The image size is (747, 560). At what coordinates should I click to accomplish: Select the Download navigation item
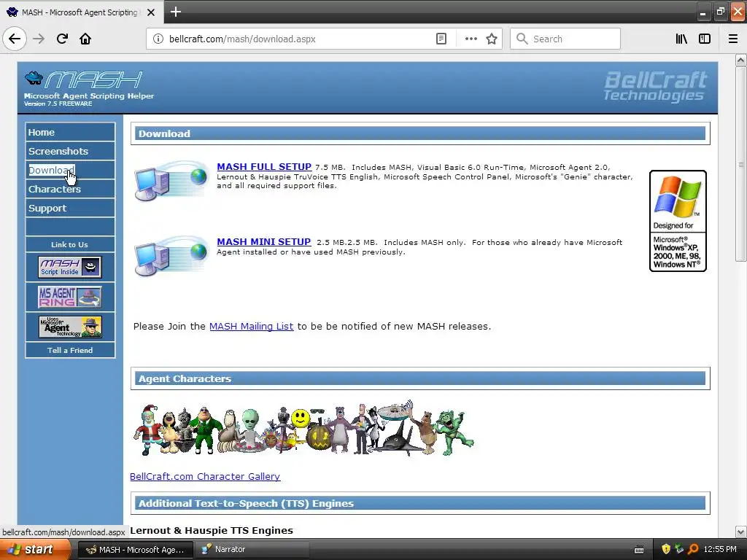pyautogui.click(x=70, y=170)
